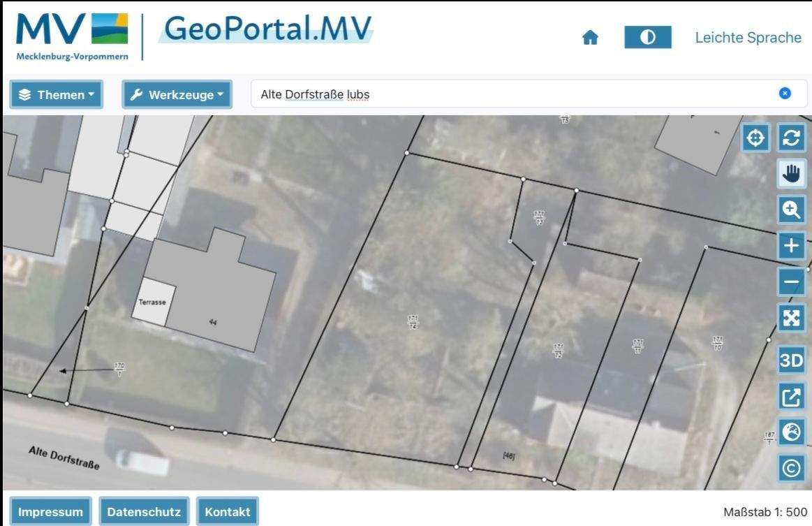Expand the Werkzeuge dropdown menu
Image resolution: width=812 pixels, height=526 pixels.
177,95
